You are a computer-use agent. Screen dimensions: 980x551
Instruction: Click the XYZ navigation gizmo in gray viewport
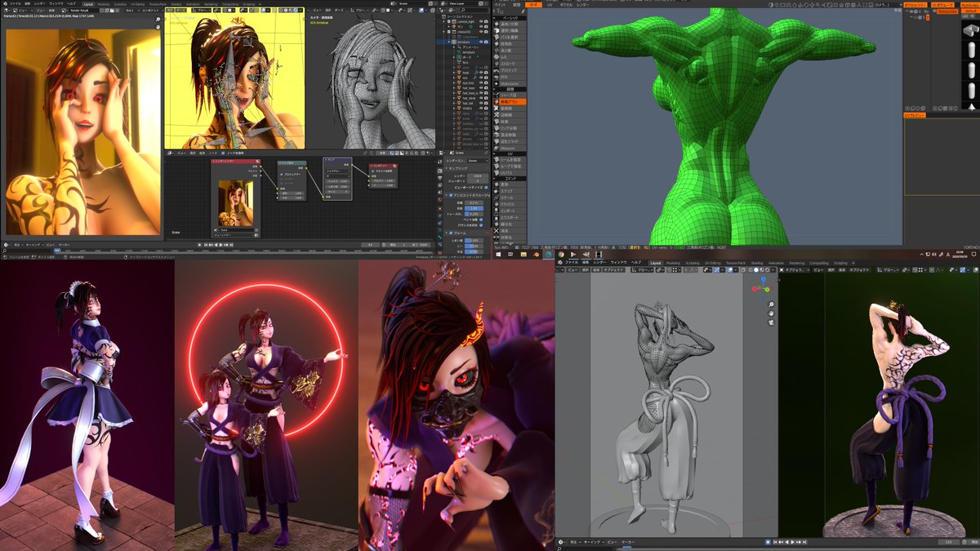(764, 289)
